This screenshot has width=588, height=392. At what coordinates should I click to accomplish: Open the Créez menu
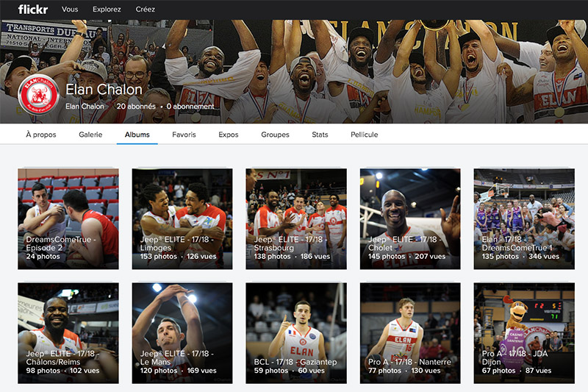click(145, 10)
